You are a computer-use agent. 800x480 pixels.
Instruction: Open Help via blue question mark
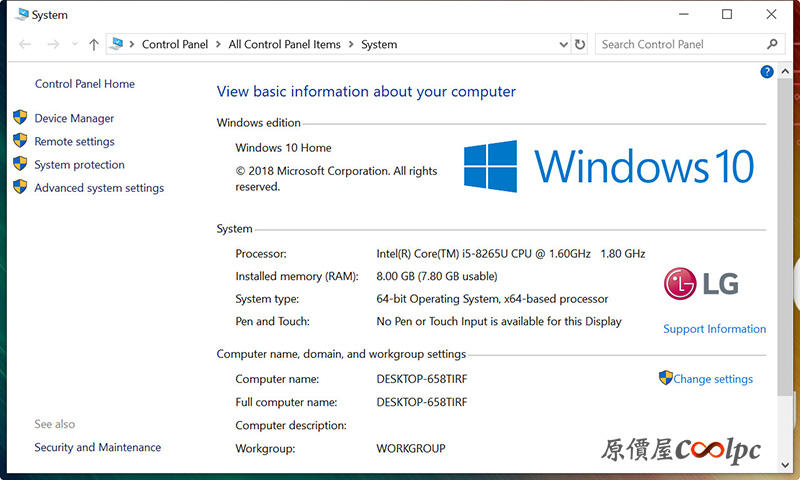coord(766,72)
